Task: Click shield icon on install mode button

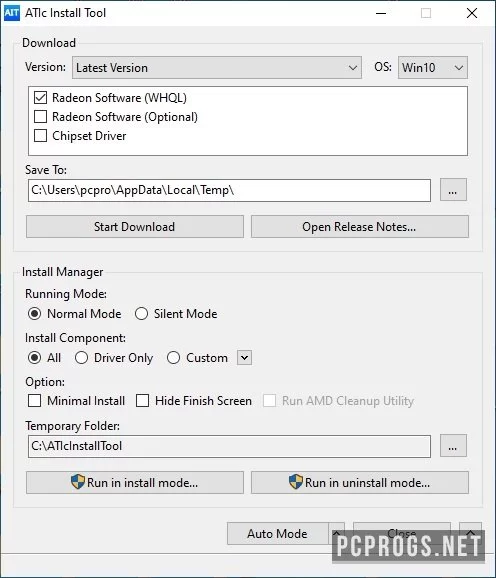Action: (x=78, y=482)
